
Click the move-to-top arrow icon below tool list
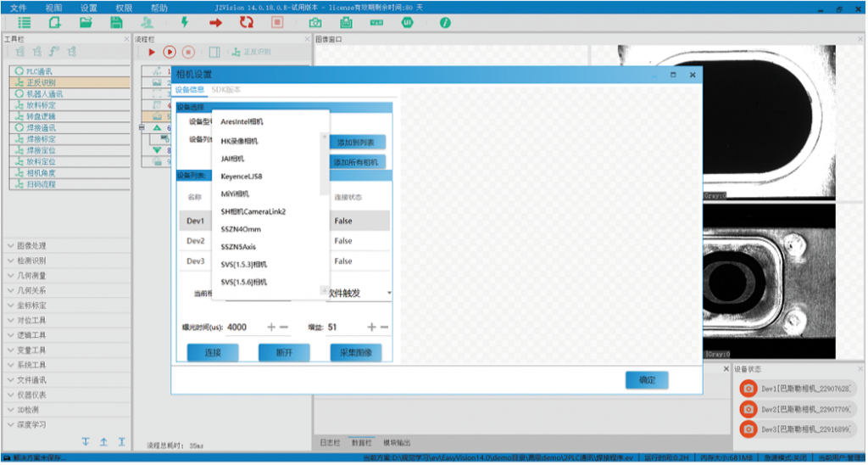(x=122, y=442)
